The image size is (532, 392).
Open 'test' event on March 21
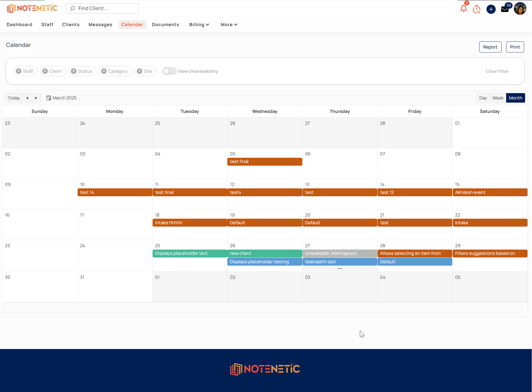415,223
